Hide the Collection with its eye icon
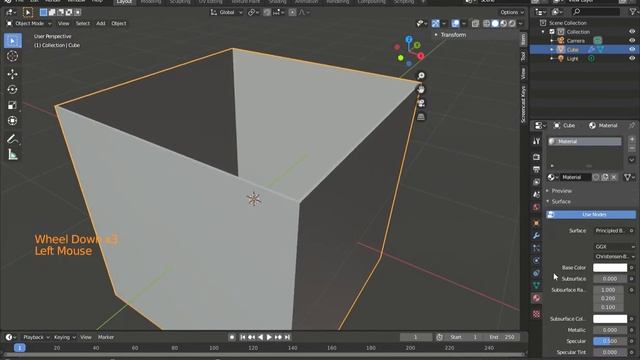This screenshot has width=640, height=360. (632, 32)
